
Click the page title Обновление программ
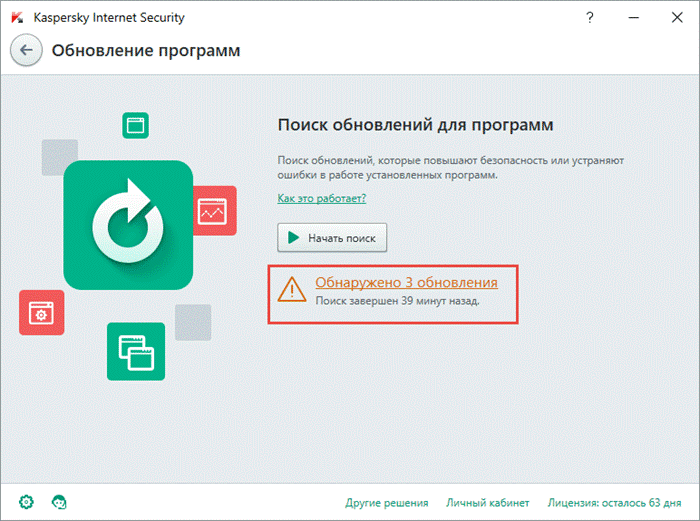click(146, 50)
